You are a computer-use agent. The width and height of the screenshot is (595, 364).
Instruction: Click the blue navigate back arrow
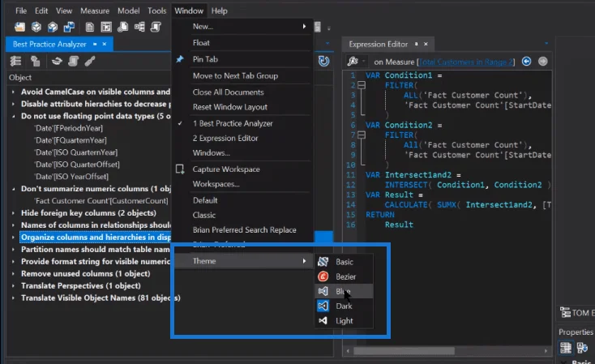tap(526, 61)
